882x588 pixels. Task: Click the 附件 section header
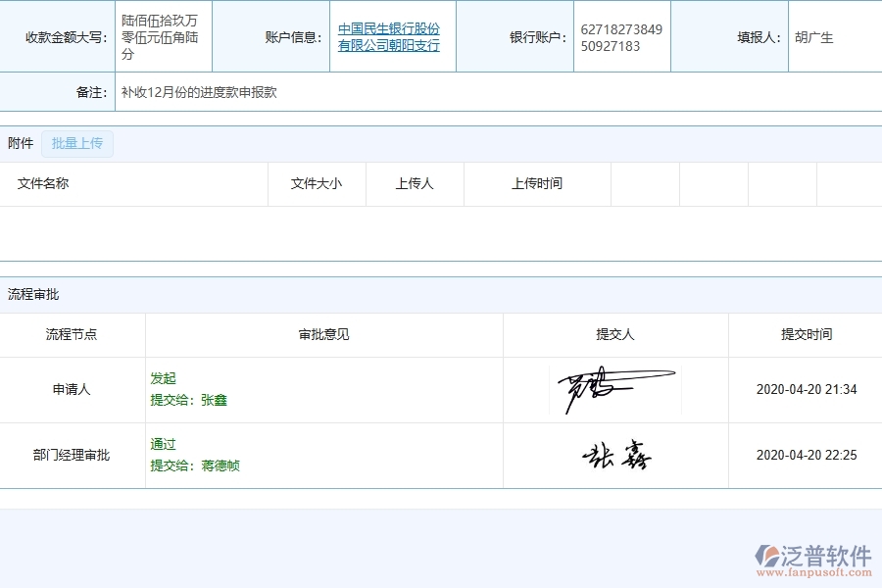[x=21, y=143]
